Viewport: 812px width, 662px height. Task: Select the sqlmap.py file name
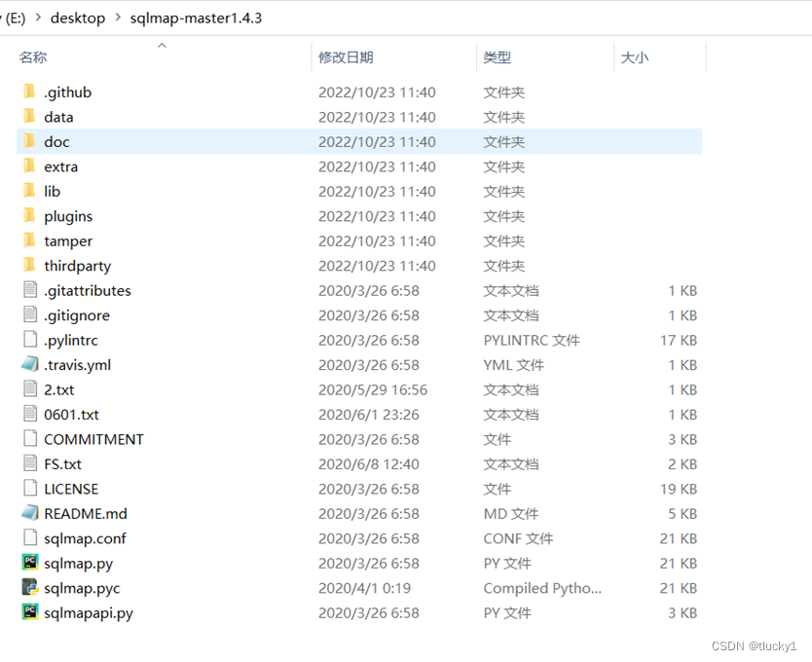pyautogui.click(x=78, y=564)
